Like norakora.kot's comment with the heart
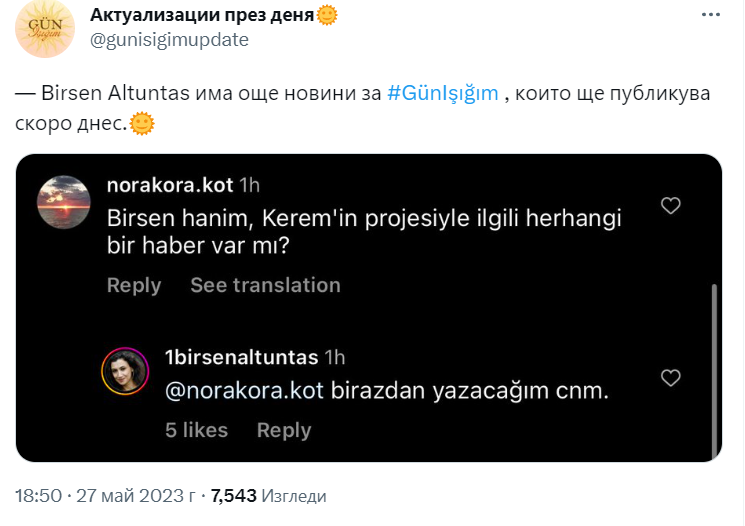This screenshot has width=745, height=526. [x=672, y=206]
